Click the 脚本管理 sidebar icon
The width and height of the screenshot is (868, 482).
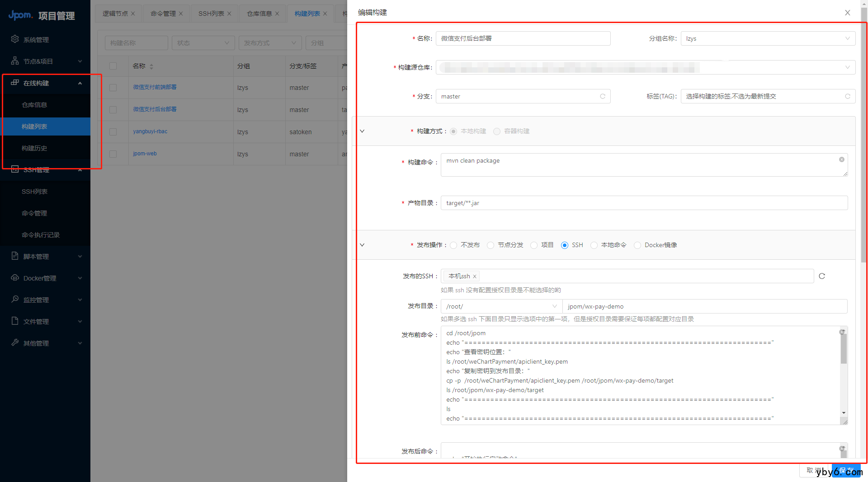coord(15,256)
